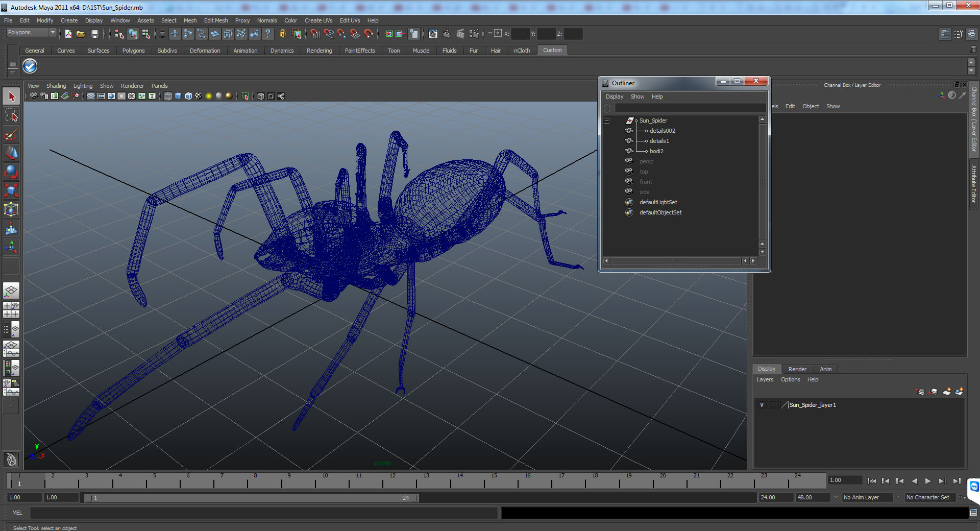The image size is (980, 531).
Task: Open the Shading viewport menu
Action: click(x=56, y=86)
